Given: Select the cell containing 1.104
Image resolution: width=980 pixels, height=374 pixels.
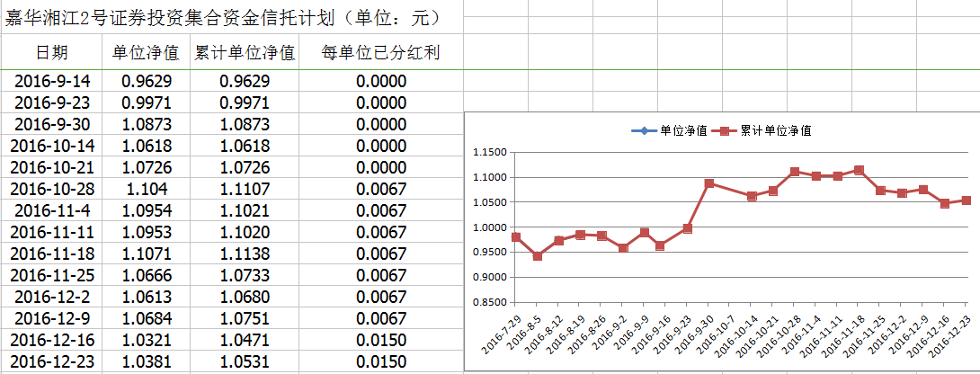Looking at the screenshot, I should [147, 189].
